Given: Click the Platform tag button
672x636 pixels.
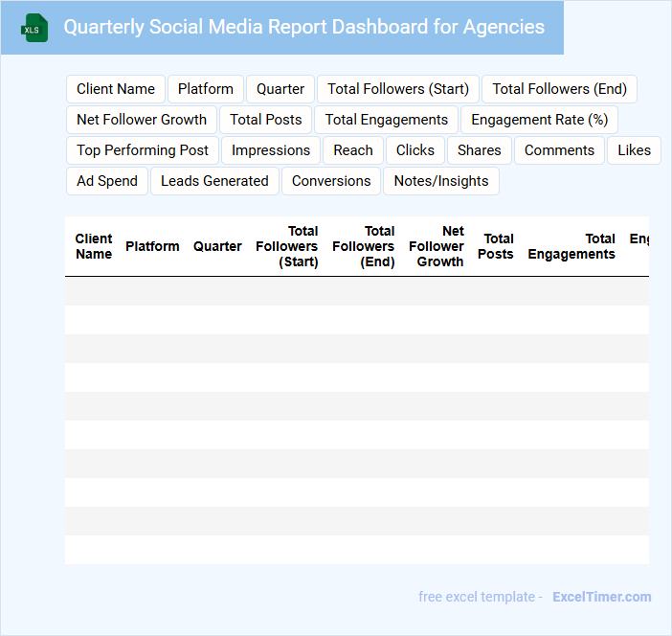Looking at the screenshot, I should pos(206,89).
